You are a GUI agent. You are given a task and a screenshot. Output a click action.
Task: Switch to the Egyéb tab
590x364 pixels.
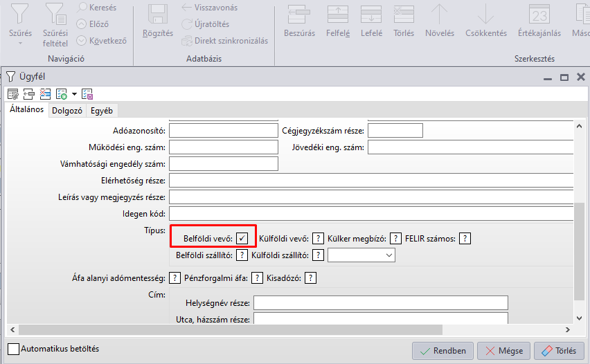coord(102,110)
